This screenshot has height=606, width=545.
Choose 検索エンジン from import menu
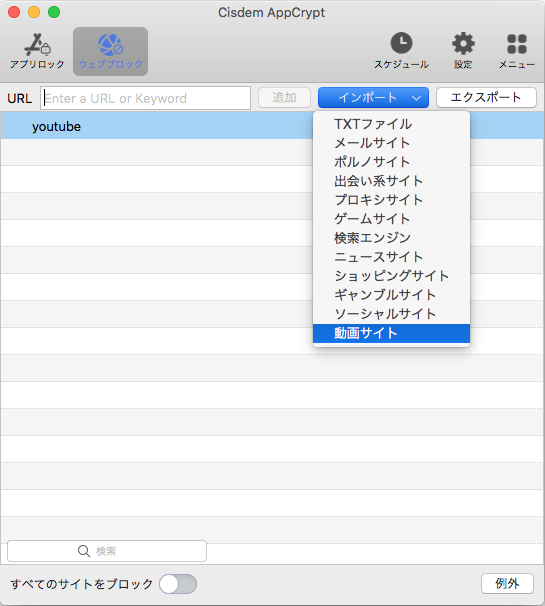391,238
